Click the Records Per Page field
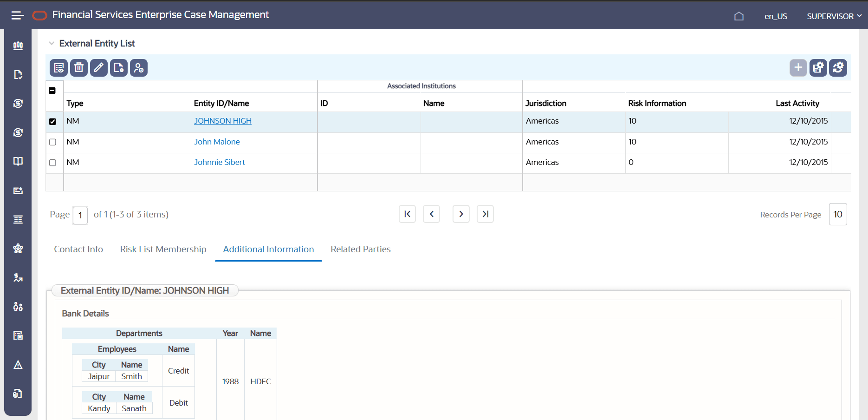868x420 pixels. [838, 214]
